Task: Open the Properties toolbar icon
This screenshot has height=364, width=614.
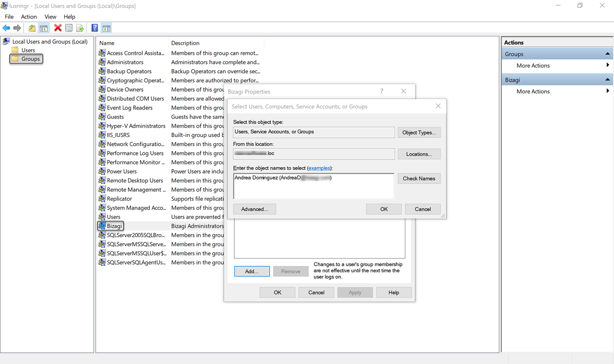Action: [69, 28]
